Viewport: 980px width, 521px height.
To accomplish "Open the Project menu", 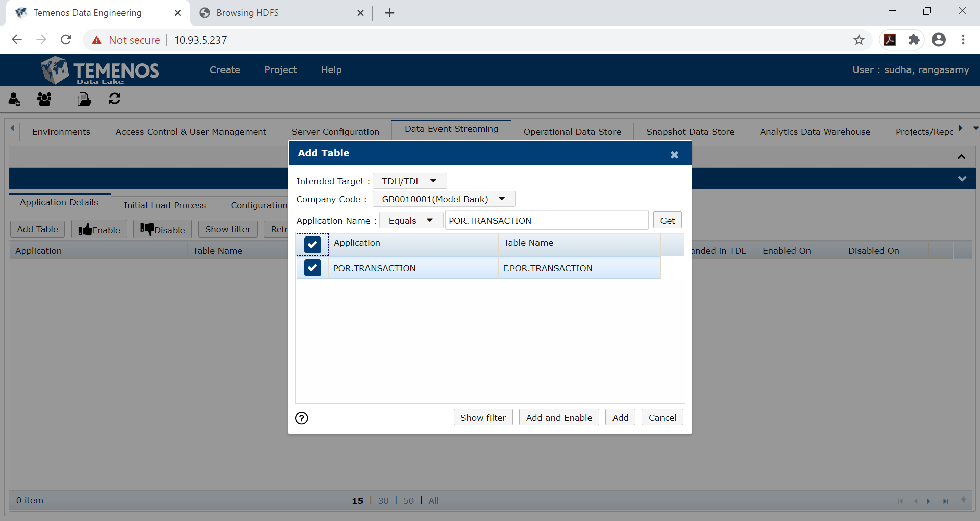I will pos(280,70).
